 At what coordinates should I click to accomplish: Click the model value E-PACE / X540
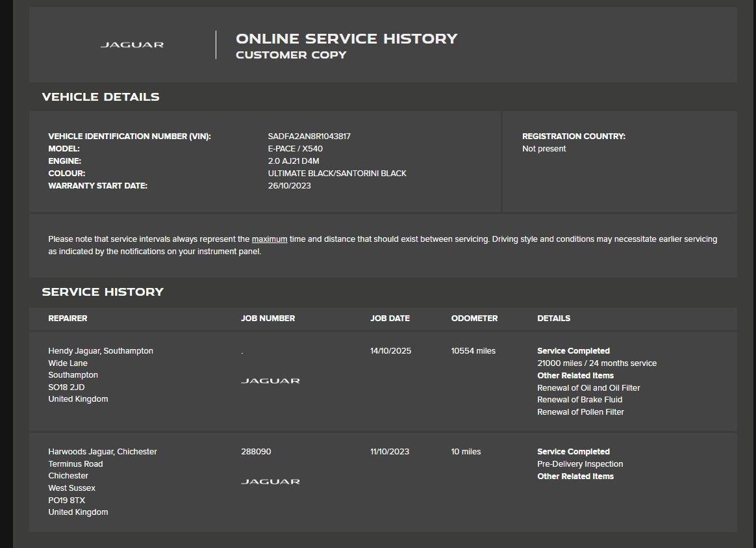click(295, 149)
